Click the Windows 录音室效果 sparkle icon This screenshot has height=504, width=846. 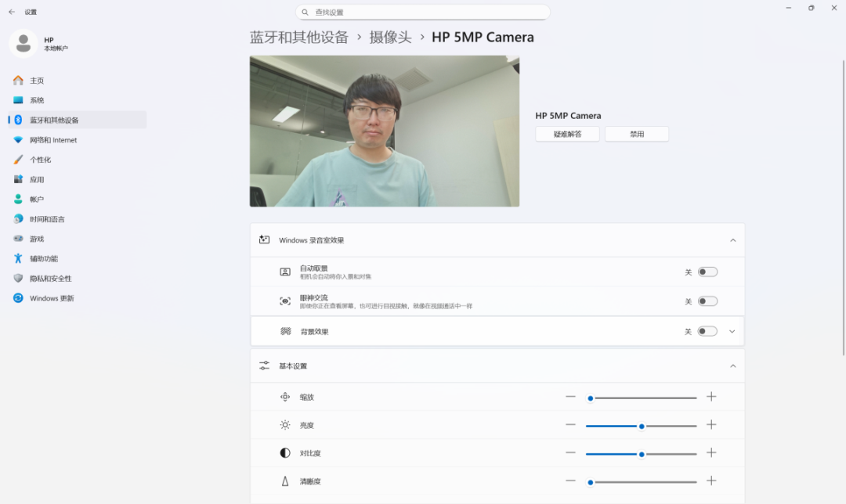265,240
